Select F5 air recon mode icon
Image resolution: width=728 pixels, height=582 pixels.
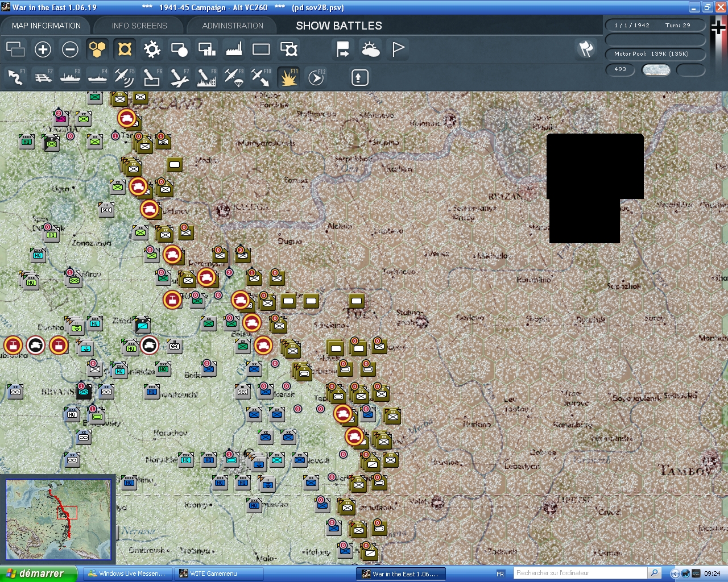(124, 77)
